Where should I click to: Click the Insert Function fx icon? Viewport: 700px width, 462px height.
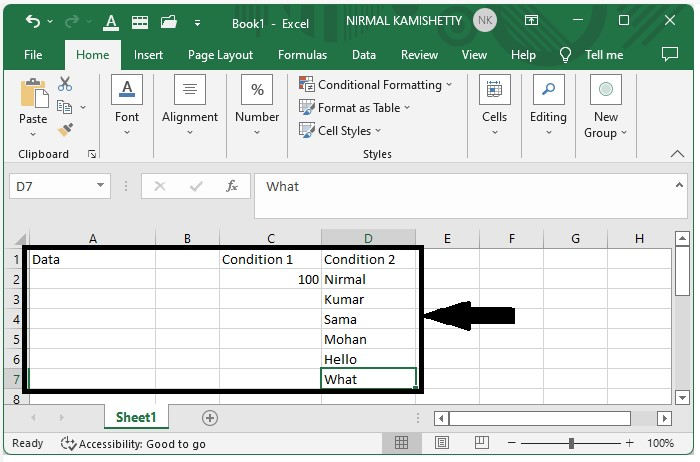232,186
